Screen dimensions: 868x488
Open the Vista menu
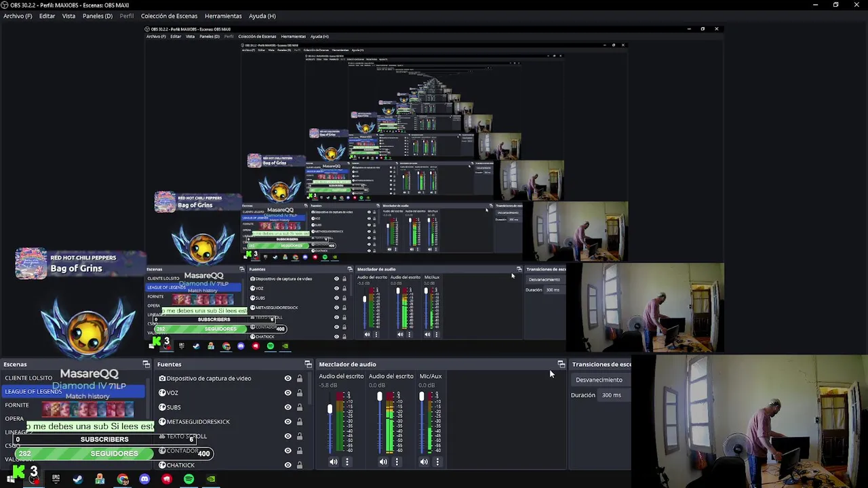click(x=68, y=16)
